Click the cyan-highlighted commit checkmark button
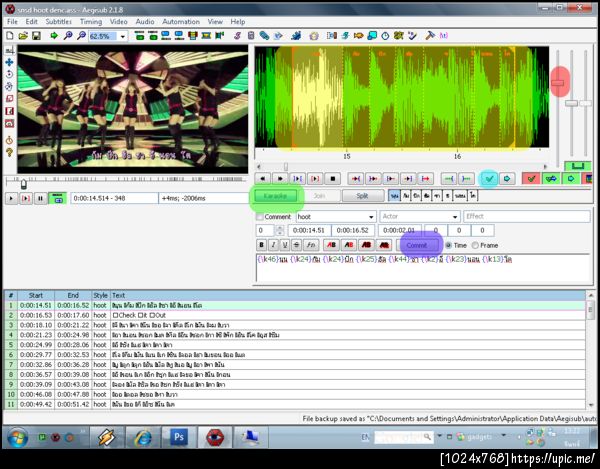Screen dimensions: 600x469 pyautogui.click(x=489, y=179)
